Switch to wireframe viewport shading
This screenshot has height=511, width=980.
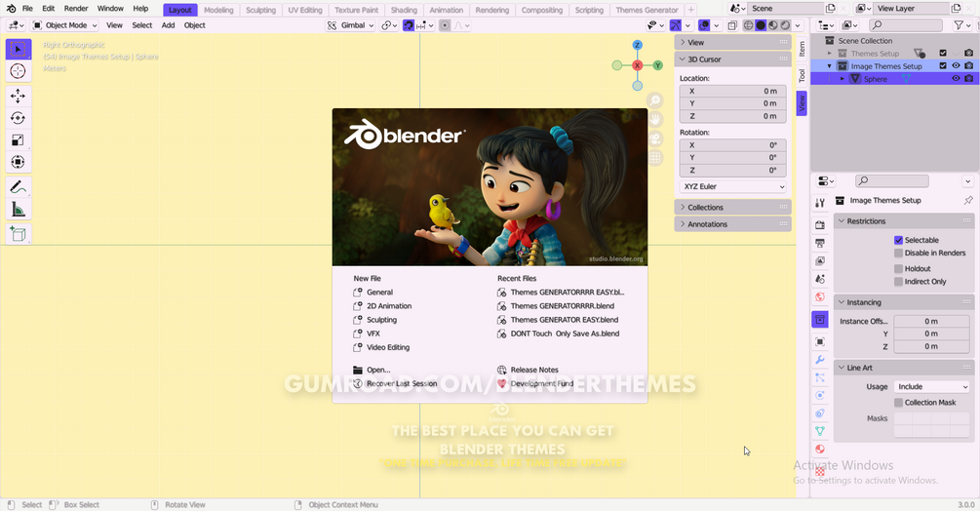(748, 25)
